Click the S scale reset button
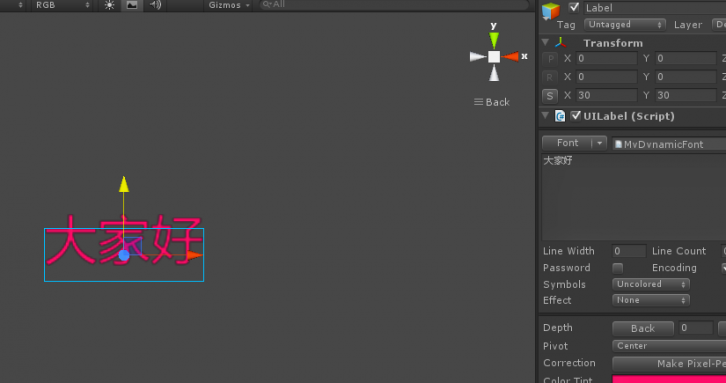This screenshot has height=383, width=726. click(x=550, y=96)
